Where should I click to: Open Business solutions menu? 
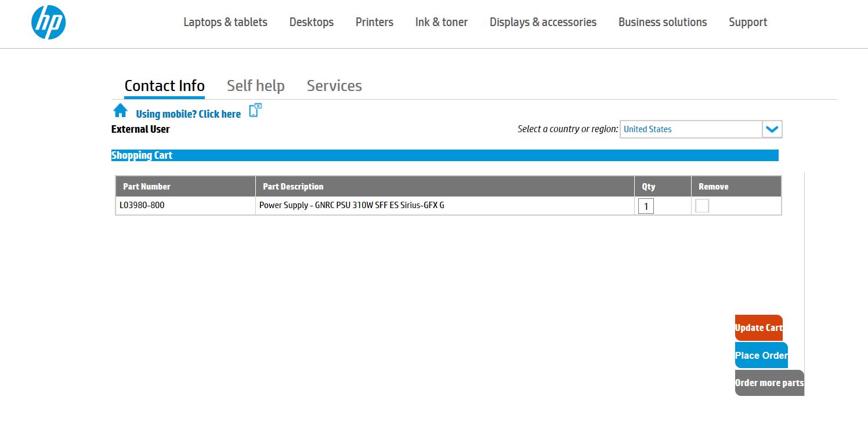pos(663,22)
